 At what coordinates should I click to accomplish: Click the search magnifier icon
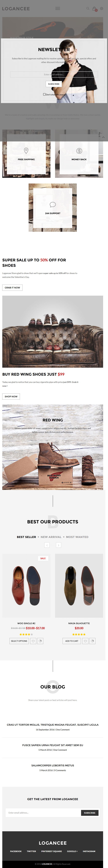coord(88,8)
